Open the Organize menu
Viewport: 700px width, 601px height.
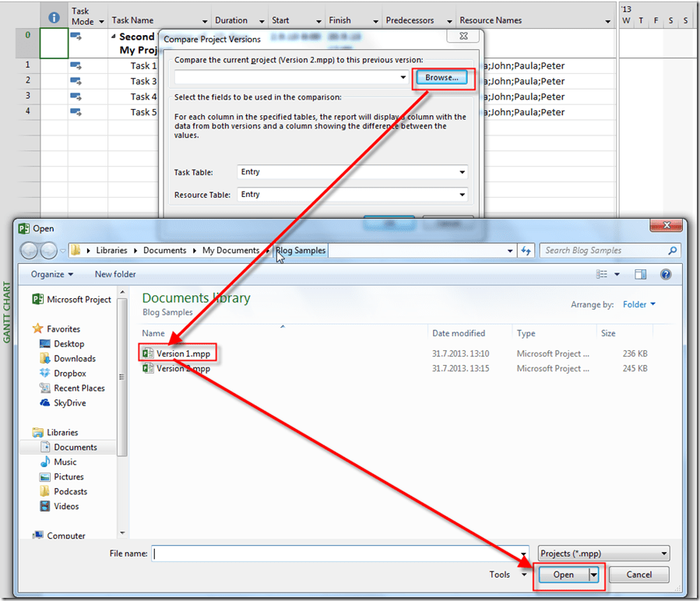(52, 274)
